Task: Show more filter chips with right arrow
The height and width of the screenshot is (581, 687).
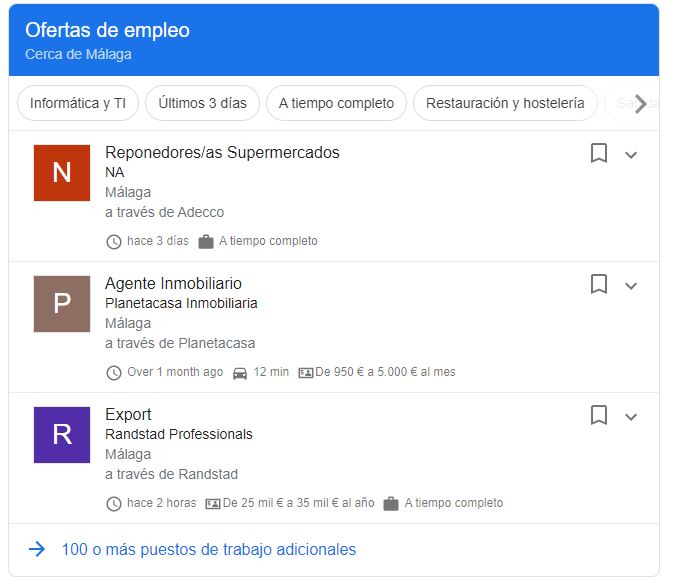Action: click(641, 104)
